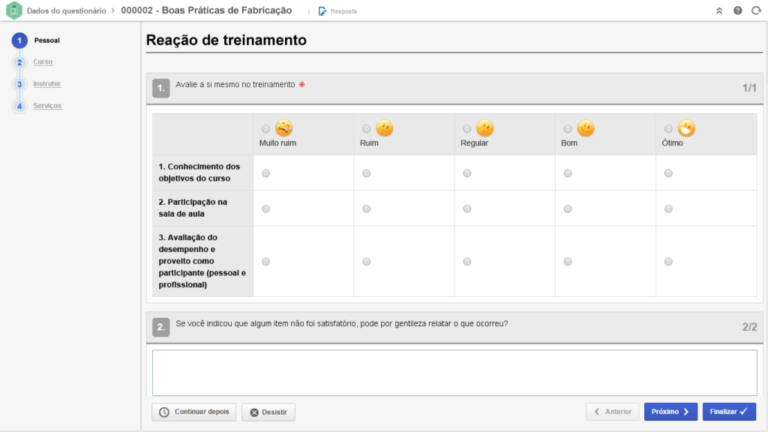The width and height of the screenshot is (768, 432).
Task: Click the question 2 comment text box
Action: click(454, 371)
